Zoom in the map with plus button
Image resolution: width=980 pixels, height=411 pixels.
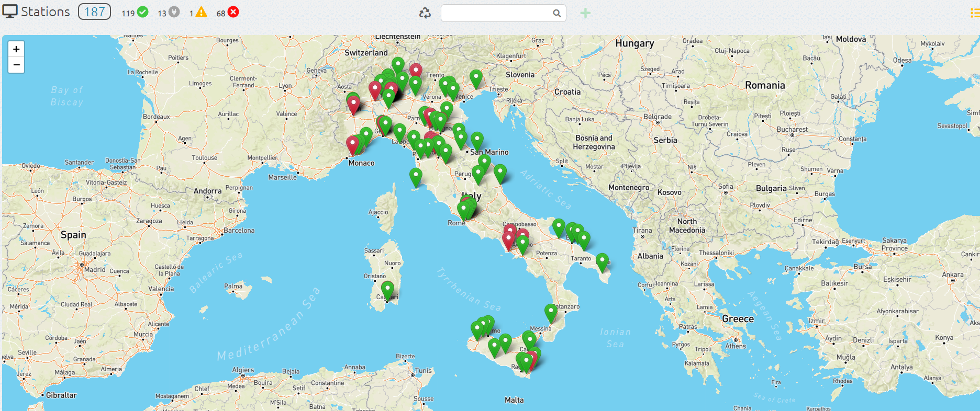point(16,49)
